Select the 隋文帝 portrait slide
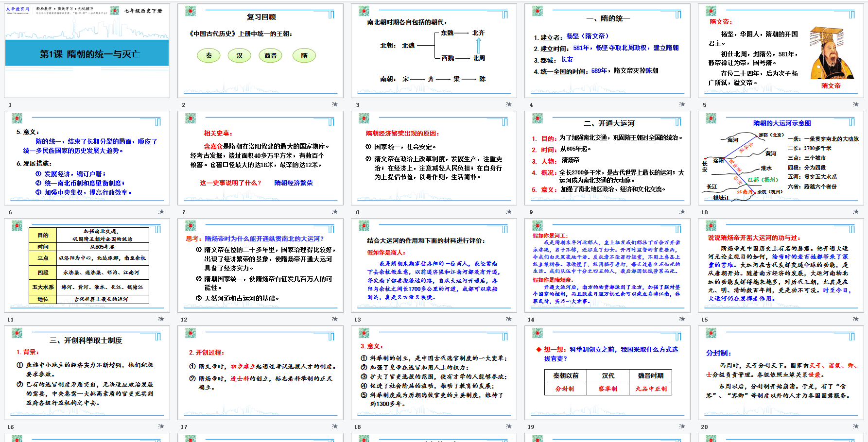Image resolution: width=868 pixels, height=442 pixels. tap(781, 51)
